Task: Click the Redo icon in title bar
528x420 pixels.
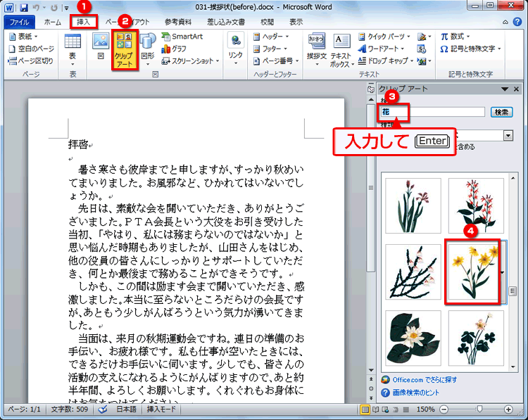Action: click(54, 7)
